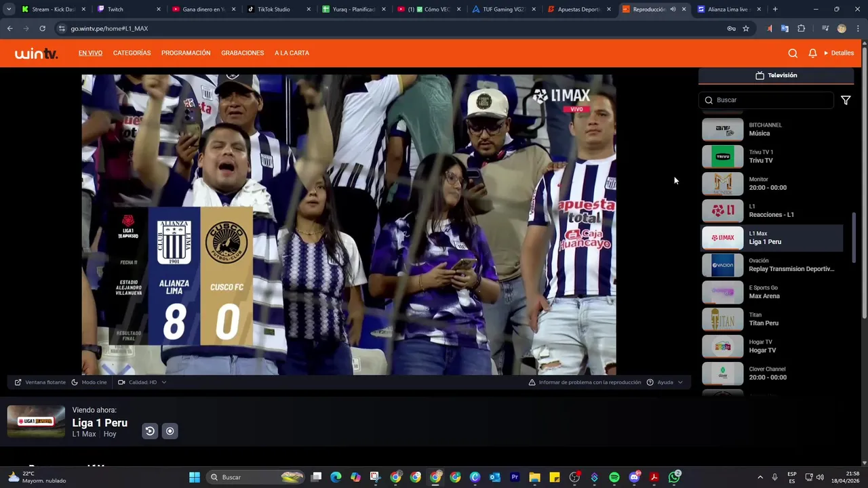The height and width of the screenshot is (488, 868).
Task: Open the weather widget showing 22°C
Action: [38, 477]
